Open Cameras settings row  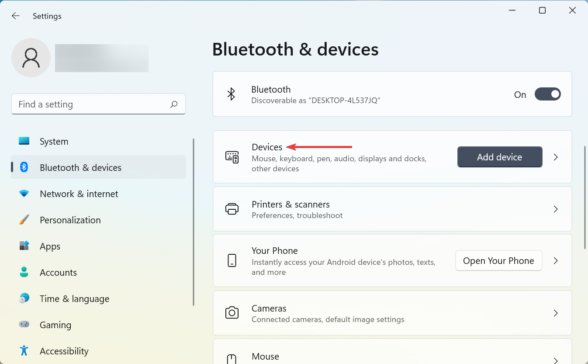tap(392, 313)
